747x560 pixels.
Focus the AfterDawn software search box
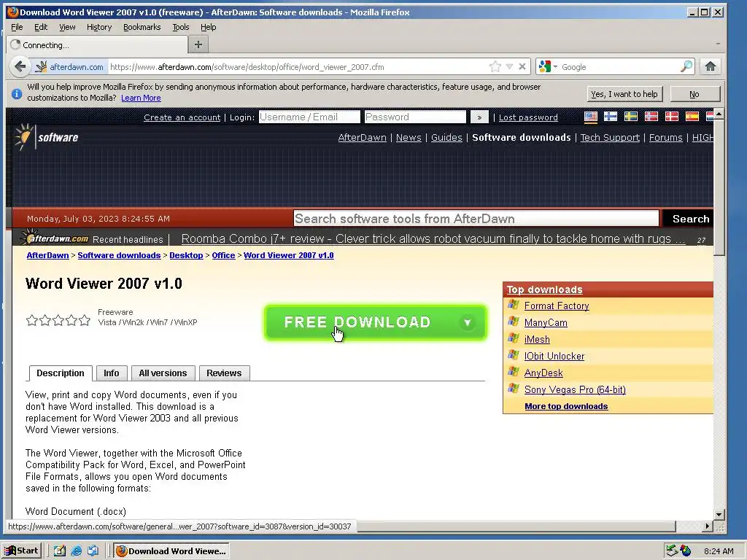pos(476,219)
